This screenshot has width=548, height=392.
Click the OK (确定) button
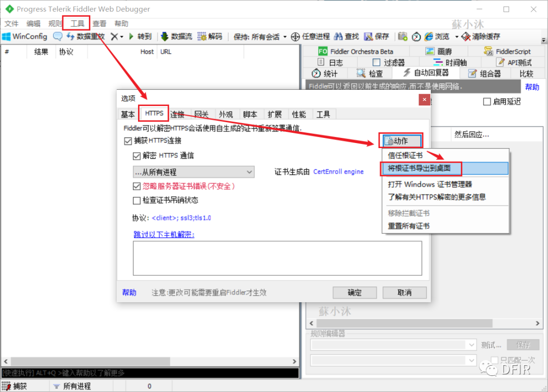(x=355, y=293)
